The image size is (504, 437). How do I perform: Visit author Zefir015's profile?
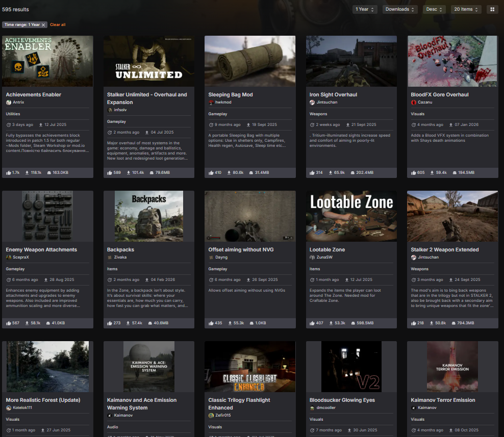pyautogui.click(x=223, y=416)
